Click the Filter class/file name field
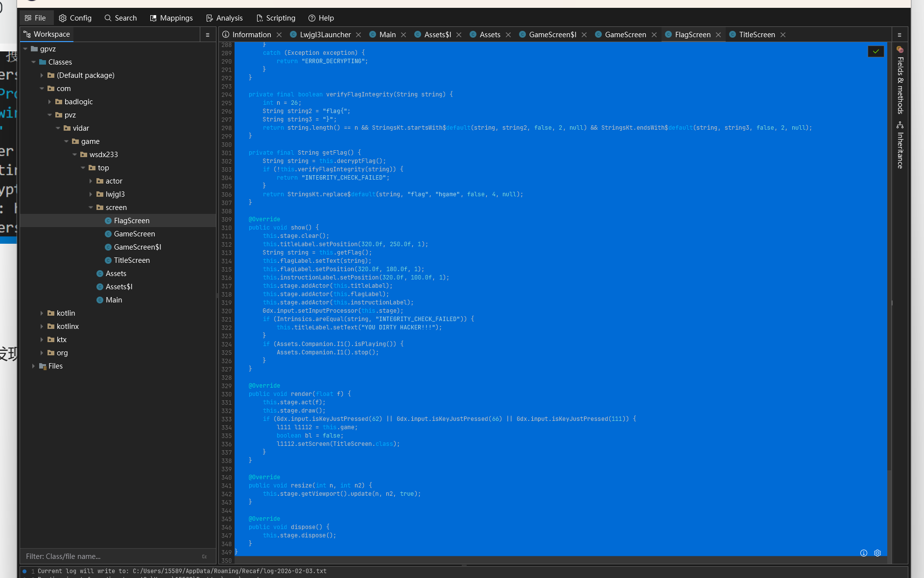Screen dimensions: 924x578 (x=110, y=556)
